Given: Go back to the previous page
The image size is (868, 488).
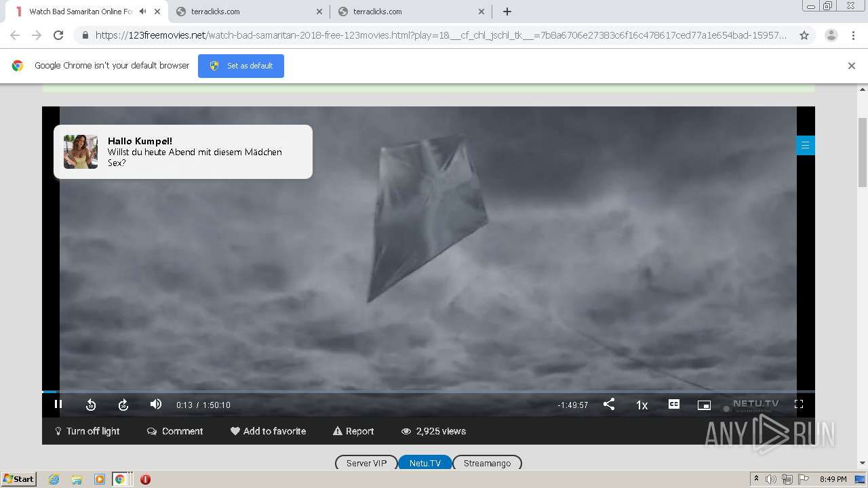Looking at the screenshot, I should point(15,35).
